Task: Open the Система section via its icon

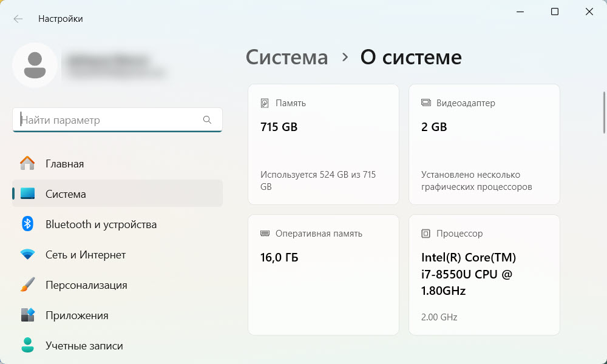Action: click(x=29, y=194)
